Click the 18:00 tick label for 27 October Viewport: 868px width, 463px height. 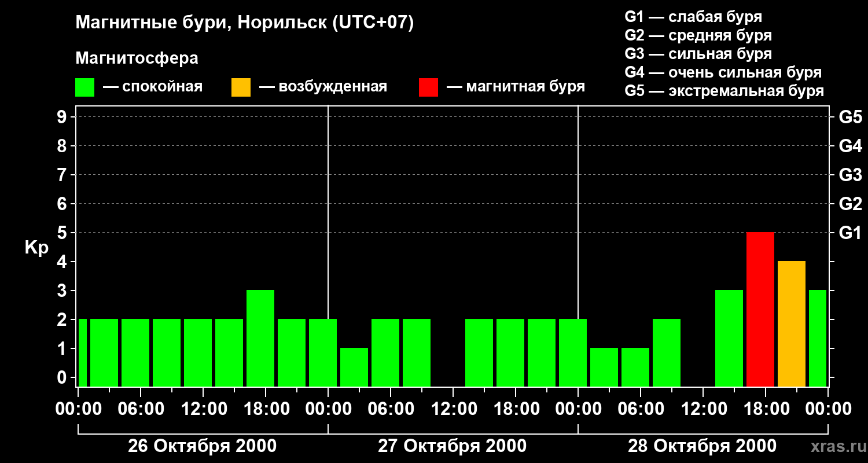pyautogui.click(x=516, y=409)
